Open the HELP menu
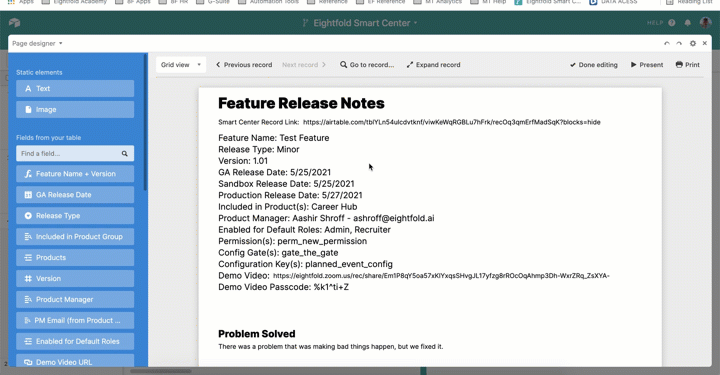The width and height of the screenshot is (720, 375). tap(661, 22)
